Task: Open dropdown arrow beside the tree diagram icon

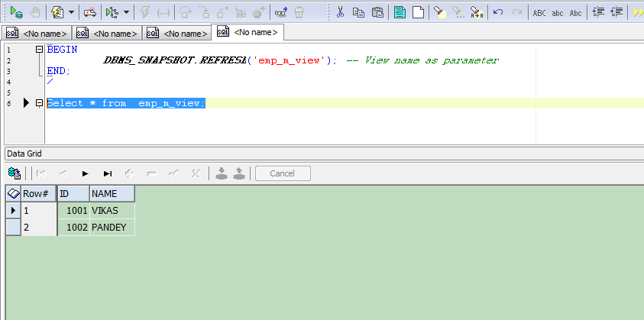Action: coord(127,12)
